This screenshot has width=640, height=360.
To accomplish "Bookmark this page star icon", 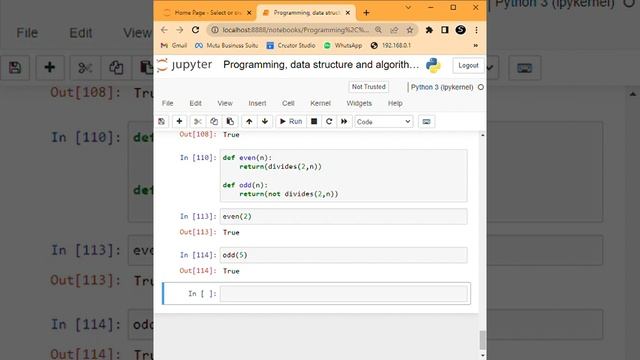I will (410, 30).
